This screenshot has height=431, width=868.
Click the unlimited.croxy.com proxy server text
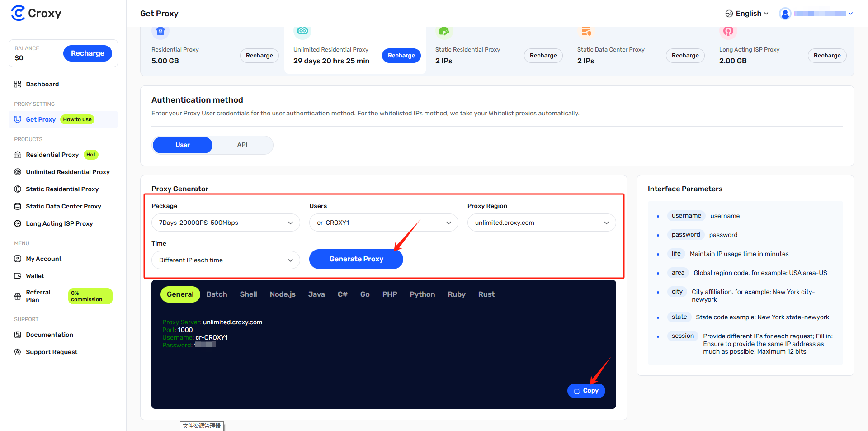[x=232, y=322]
